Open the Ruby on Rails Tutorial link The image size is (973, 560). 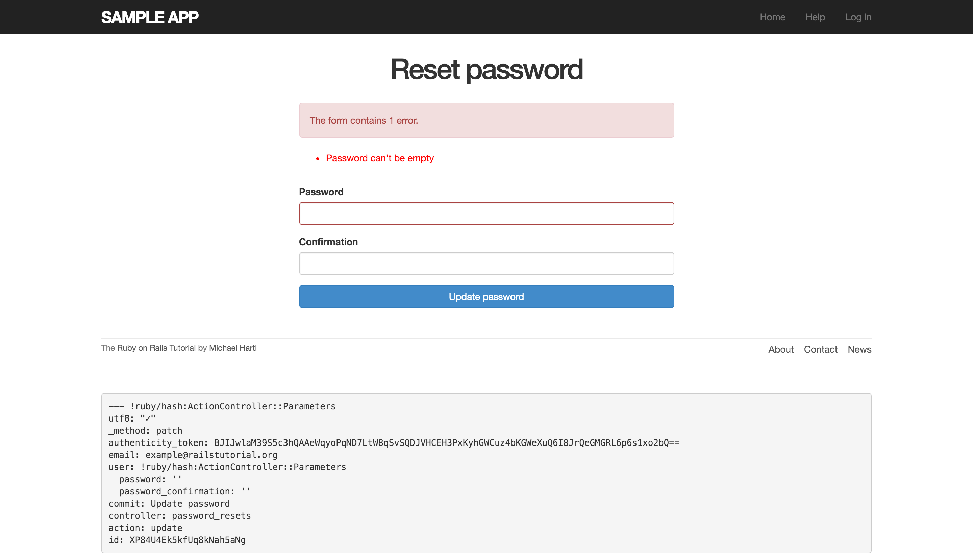156,348
